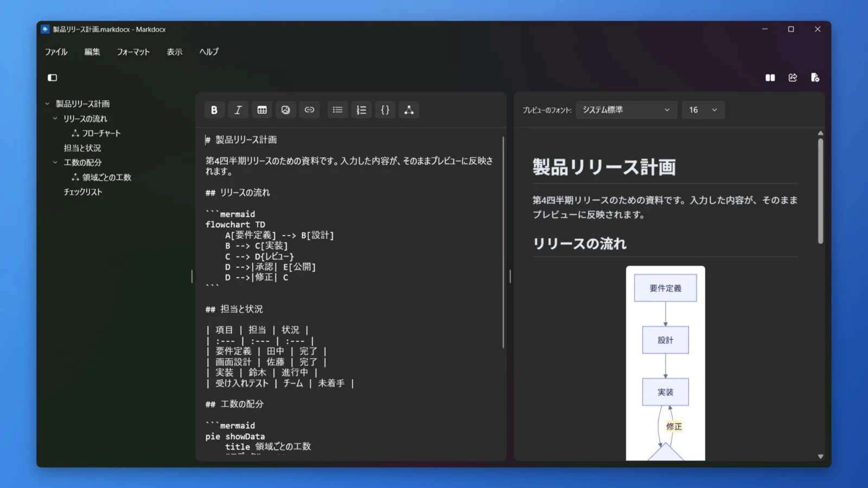The width and height of the screenshot is (868, 488).
Task: Insert a diagram from toolbar
Action: tap(409, 110)
